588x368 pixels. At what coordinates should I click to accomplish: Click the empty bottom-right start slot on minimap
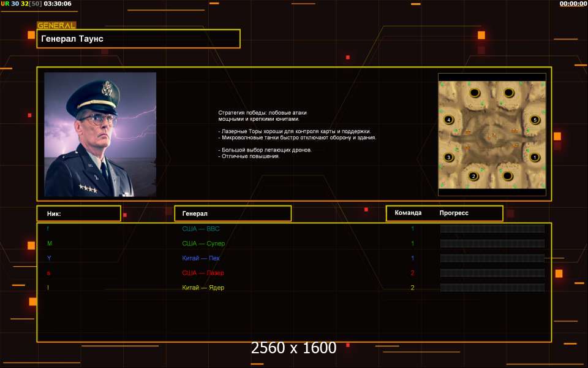tap(508, 177)
